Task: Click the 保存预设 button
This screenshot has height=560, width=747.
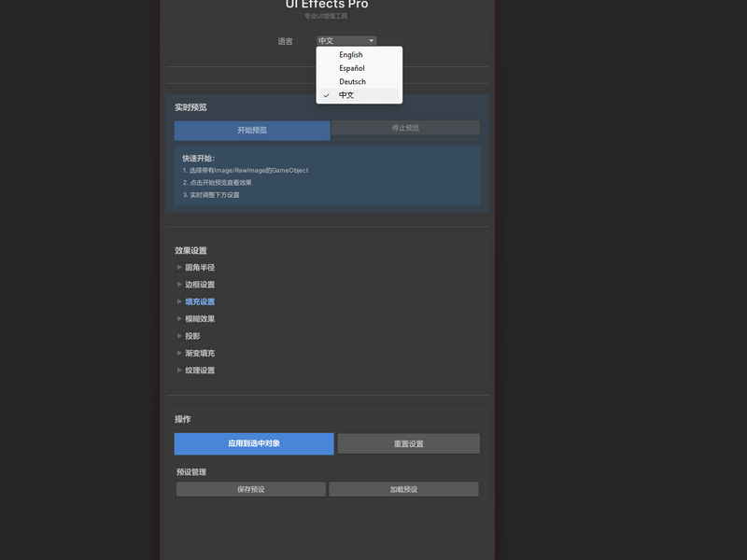Action: coord(251,489)
